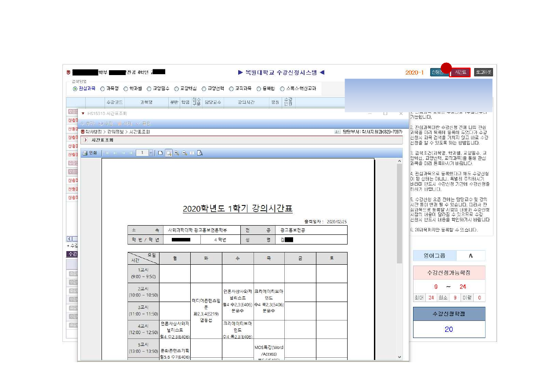555x392 pixels.
Task: Choose the 교양필수 radio button
Action: point(149,88)
